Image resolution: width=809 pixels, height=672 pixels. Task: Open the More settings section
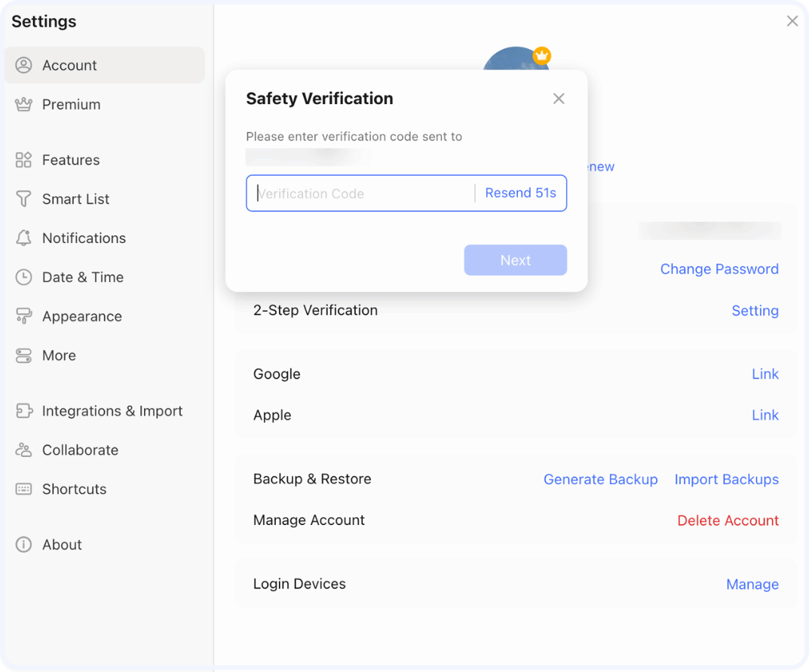point(59,355)
